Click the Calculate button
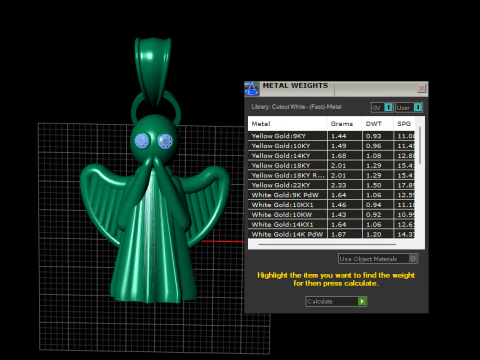 coord(336,301)
